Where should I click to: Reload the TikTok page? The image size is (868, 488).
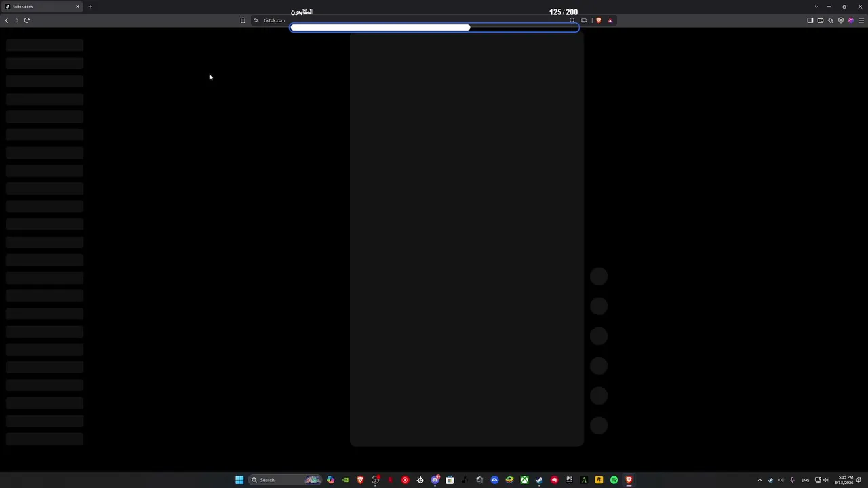27,20
